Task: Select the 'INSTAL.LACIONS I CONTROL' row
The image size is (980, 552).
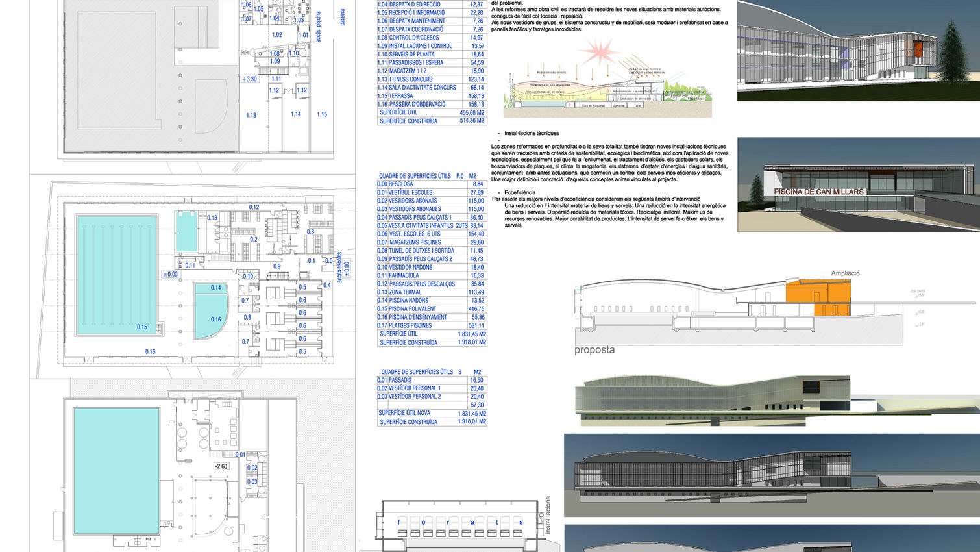Action: [431, 46]
